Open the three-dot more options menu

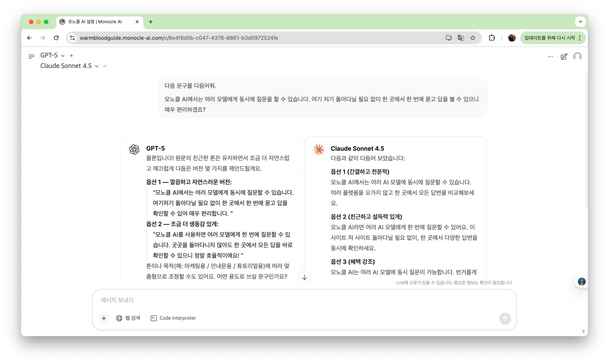tap(550, 56)
